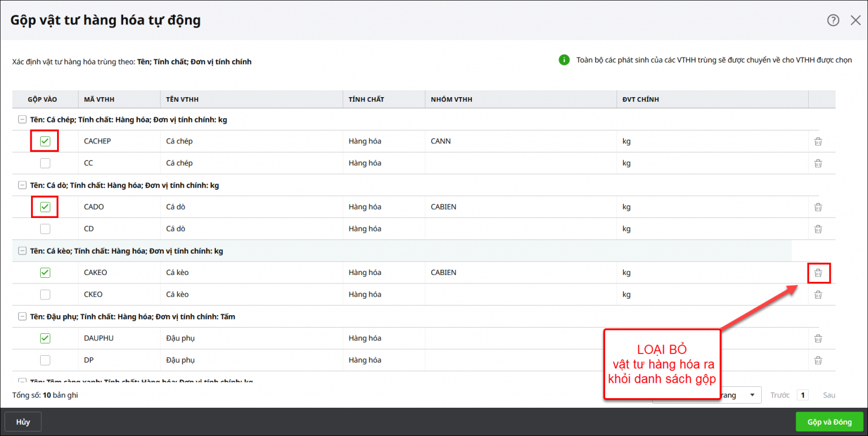Collapse the Cá dò group
This screenshot has height=436, width=868.
[22, 185]
